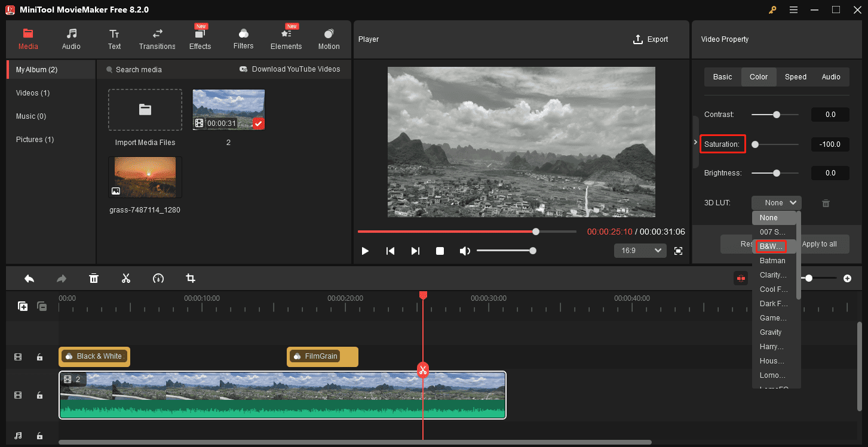The height and width of the screenshot is (447, 868).
Task: Select My Album (2) category
Action: coord(51,70)
